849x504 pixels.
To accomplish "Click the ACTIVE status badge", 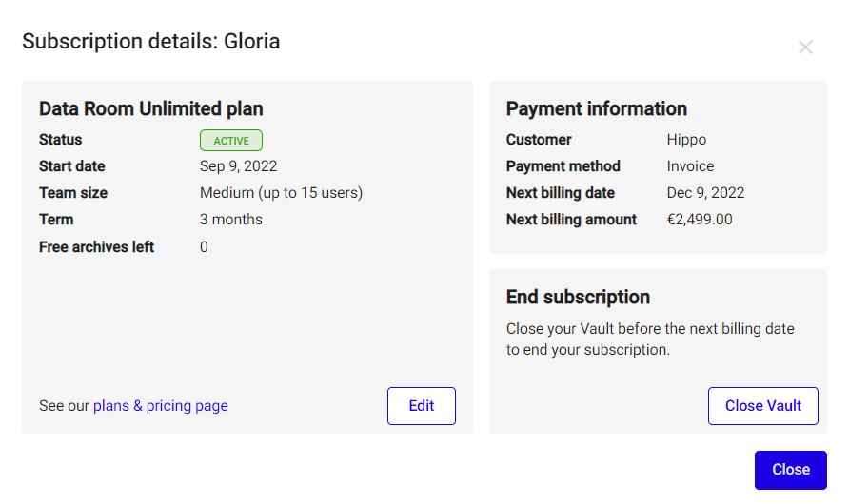I will click(x=231, y=141).
